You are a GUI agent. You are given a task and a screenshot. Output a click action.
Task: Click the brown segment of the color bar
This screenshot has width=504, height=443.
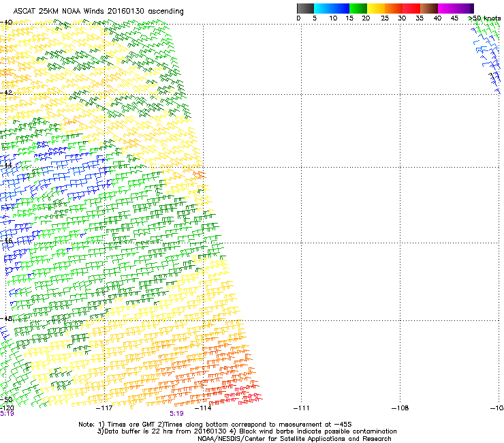[x=429, y=8]
